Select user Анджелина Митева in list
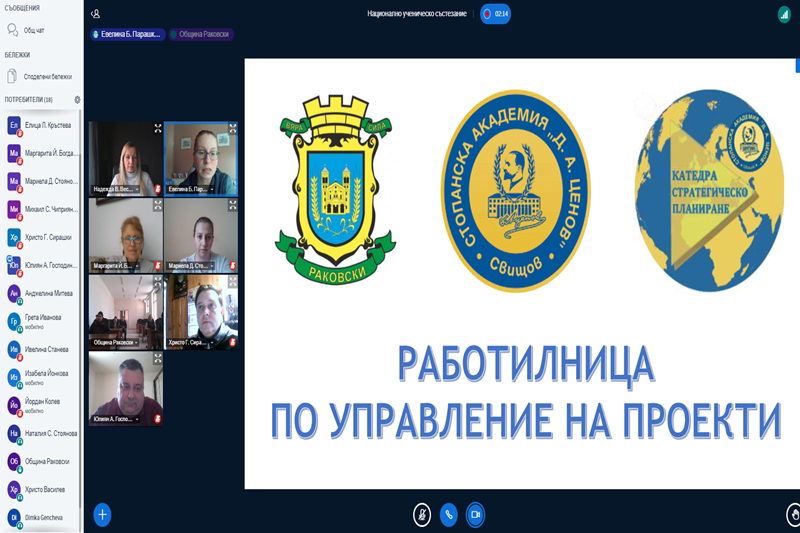The image size is (800, 533). tap(42, 294)
